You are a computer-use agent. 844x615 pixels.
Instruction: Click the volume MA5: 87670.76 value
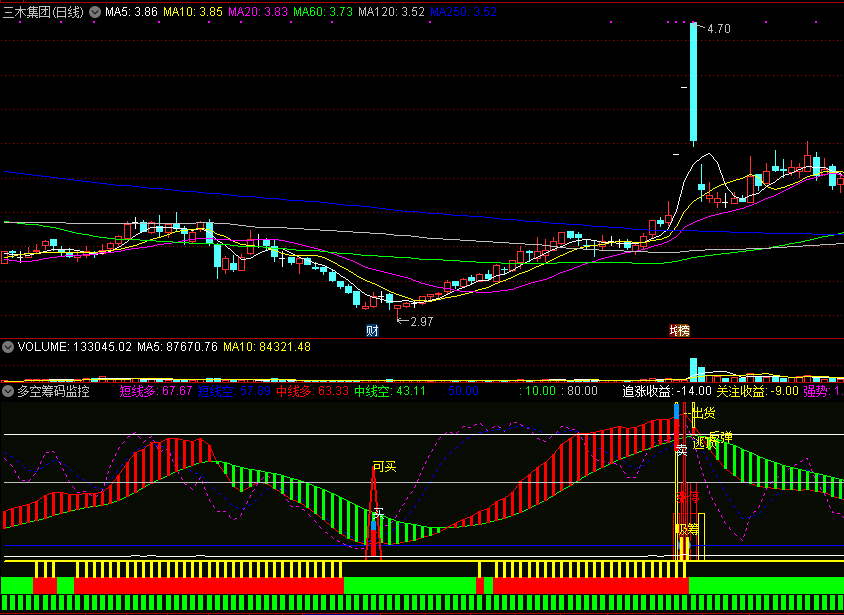tap(178, 347)
